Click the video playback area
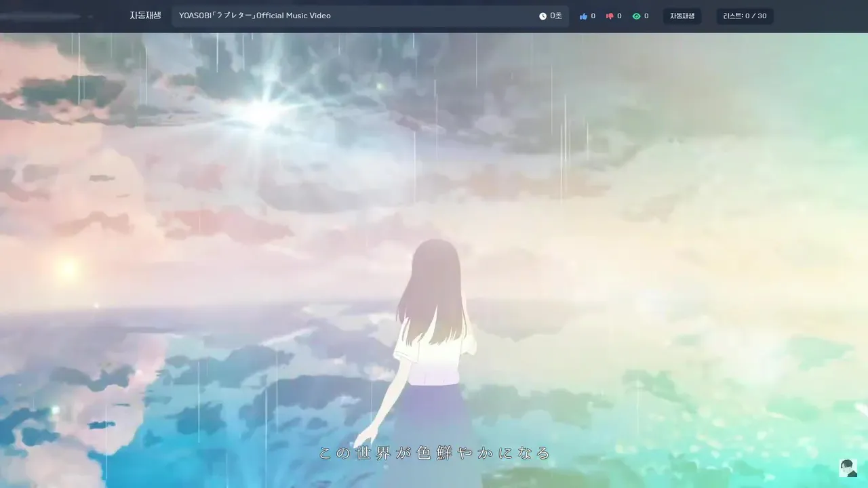The image size is (868, 488). pos(434,260)
